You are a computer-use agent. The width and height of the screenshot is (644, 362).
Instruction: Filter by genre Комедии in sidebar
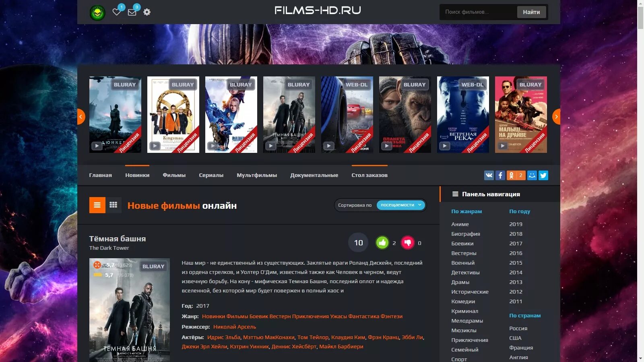[x=463, y=301]
